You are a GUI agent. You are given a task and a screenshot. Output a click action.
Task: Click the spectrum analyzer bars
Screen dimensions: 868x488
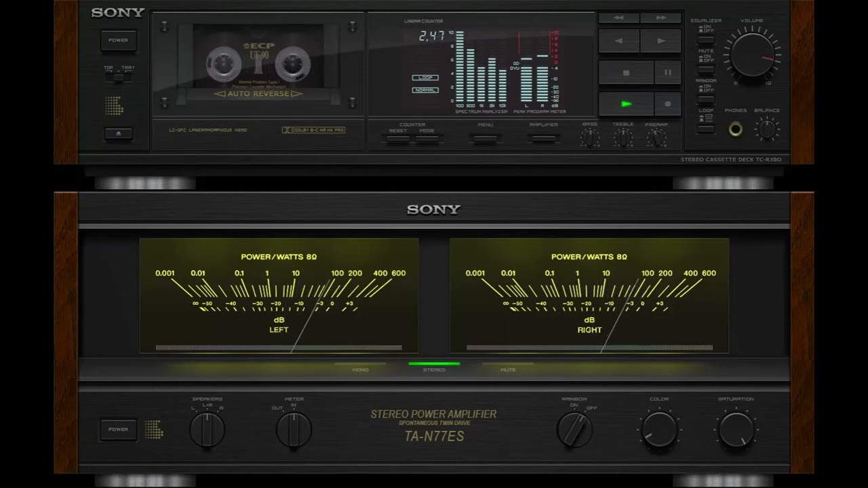click(481, 67)
